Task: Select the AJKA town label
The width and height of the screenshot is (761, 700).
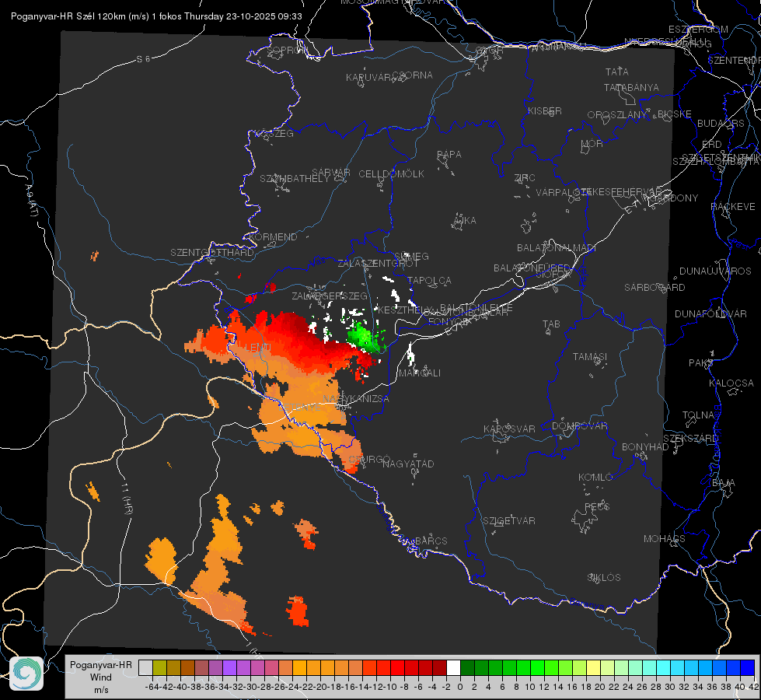Action: [465, 221]
